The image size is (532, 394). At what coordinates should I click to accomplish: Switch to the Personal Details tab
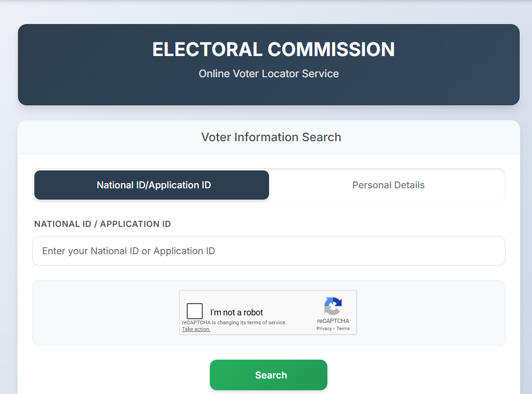[x=388, y=185]
